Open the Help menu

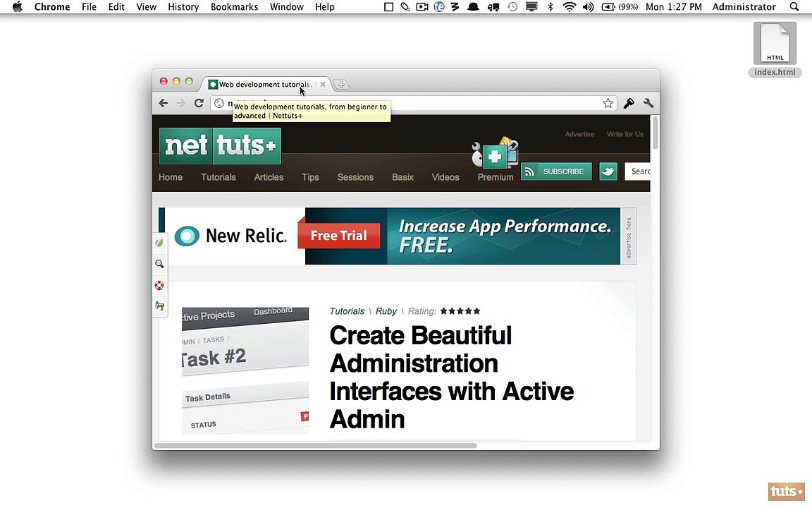pos(325,7)
